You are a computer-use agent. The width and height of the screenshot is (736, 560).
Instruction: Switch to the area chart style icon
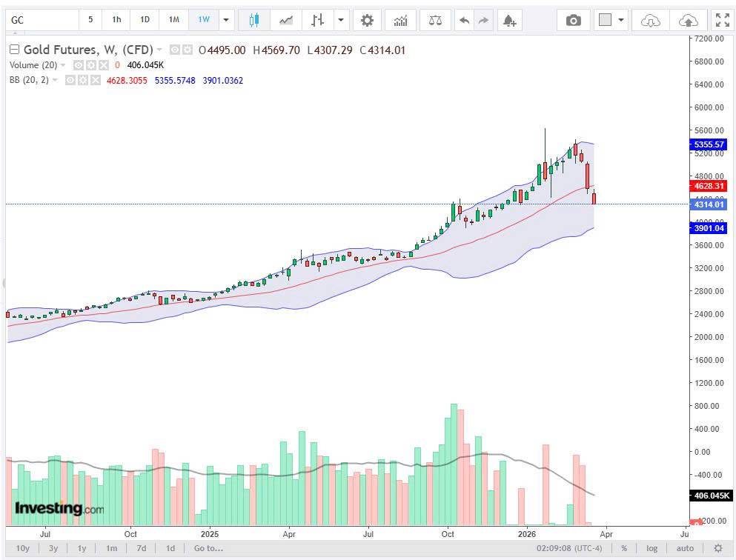coord(286,20)
